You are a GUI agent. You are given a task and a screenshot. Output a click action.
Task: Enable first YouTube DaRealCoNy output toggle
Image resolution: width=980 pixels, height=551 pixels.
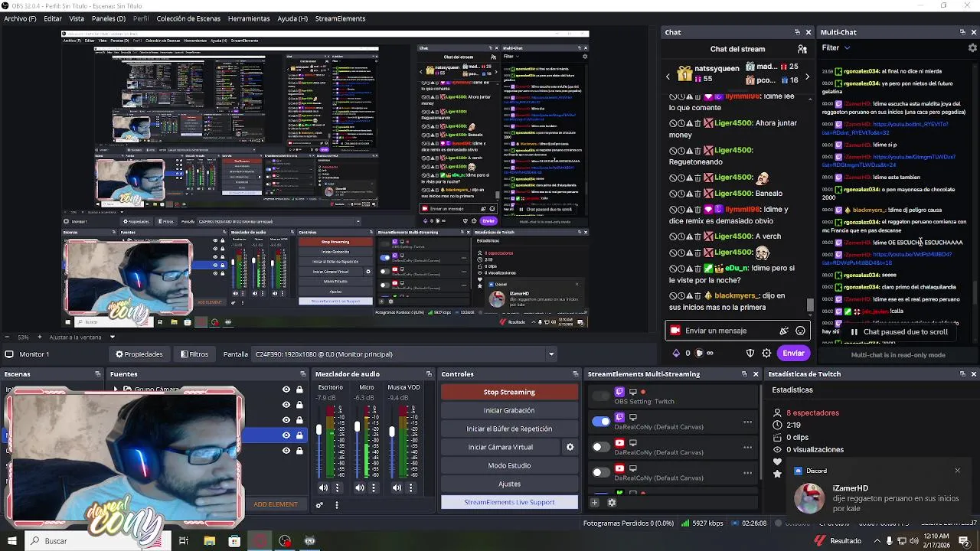tap(601, 446)
